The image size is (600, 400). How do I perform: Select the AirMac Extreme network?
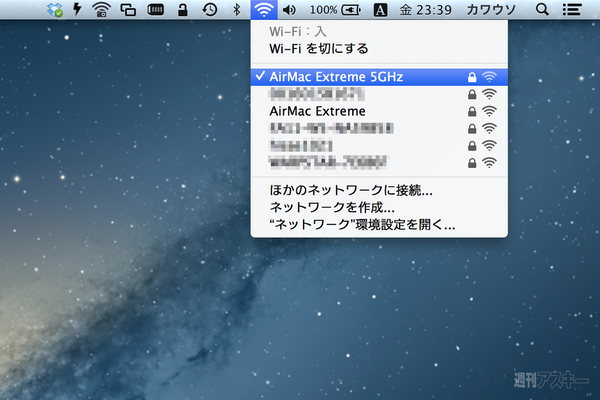tap(379, 111)
